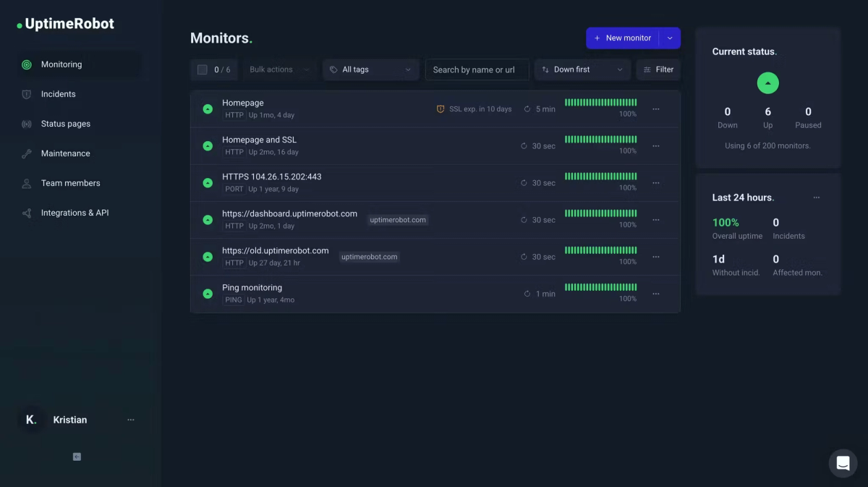868x487 pixels.
Task: Open the chat support widget
Action: [843, 463]
